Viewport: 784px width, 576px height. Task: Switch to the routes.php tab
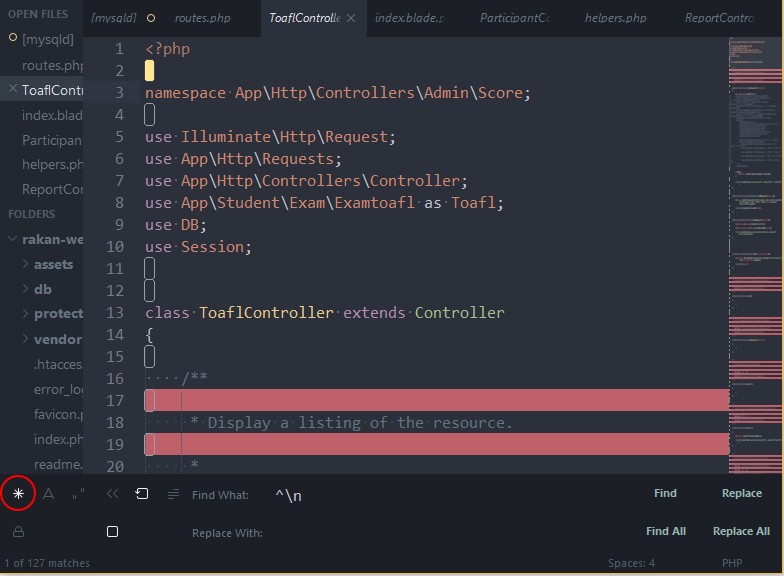(x=202, y=18)
